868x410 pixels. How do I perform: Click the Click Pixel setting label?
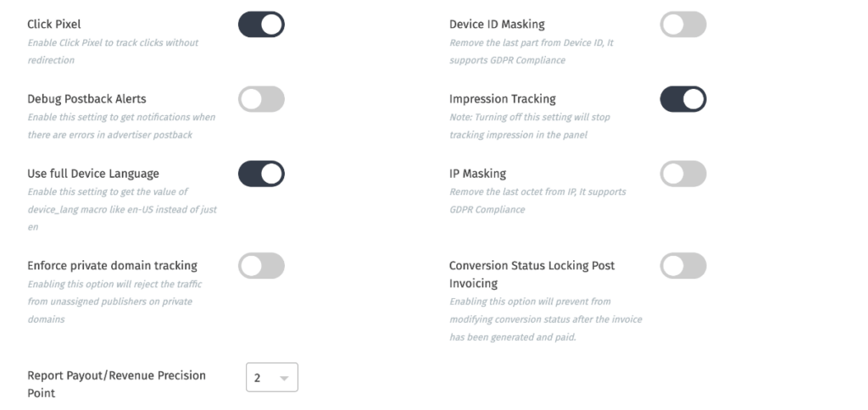[x=54, y=25]
